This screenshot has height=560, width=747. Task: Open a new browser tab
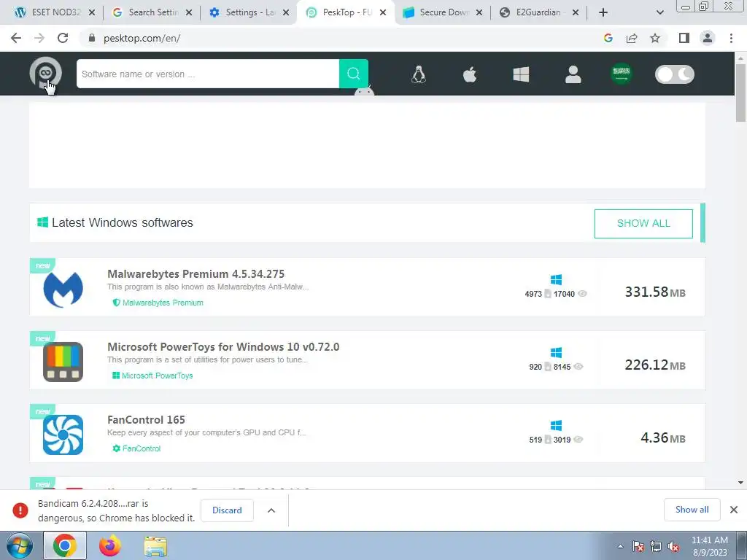[603, 13]
